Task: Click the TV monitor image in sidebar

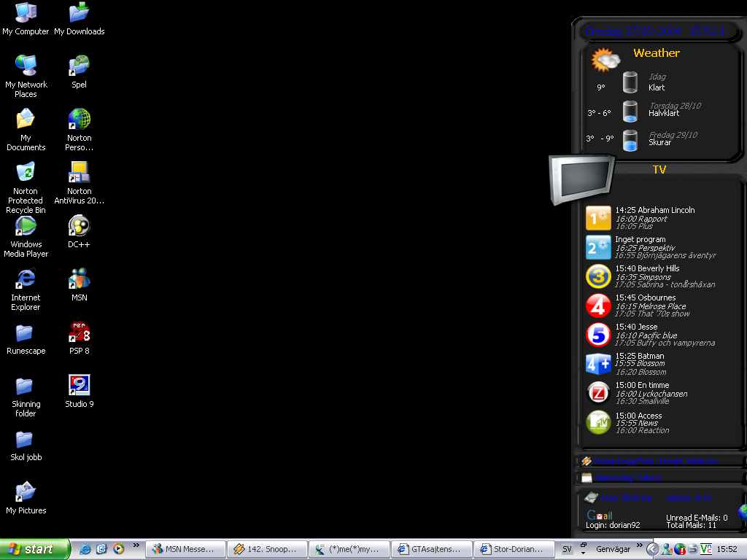Action: click(x=581, y=179)
